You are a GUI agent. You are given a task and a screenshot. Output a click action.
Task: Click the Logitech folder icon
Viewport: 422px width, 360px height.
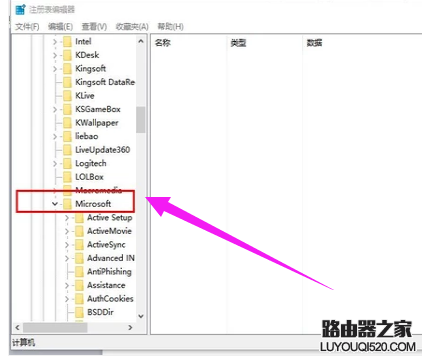pyautogui.click(x=67, y=164)
